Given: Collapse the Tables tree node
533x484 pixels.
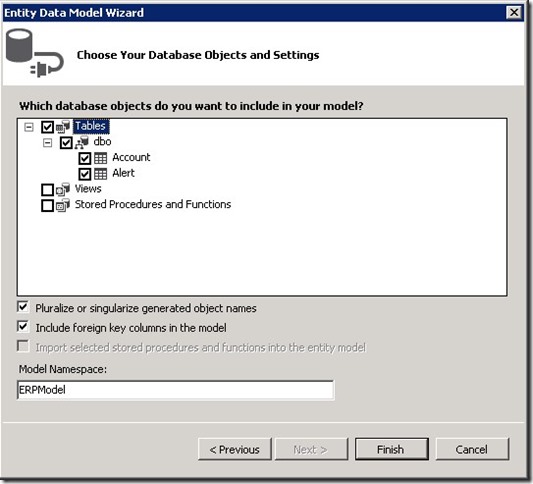Looking at the screenshot, I should click(x=29, y=127).
